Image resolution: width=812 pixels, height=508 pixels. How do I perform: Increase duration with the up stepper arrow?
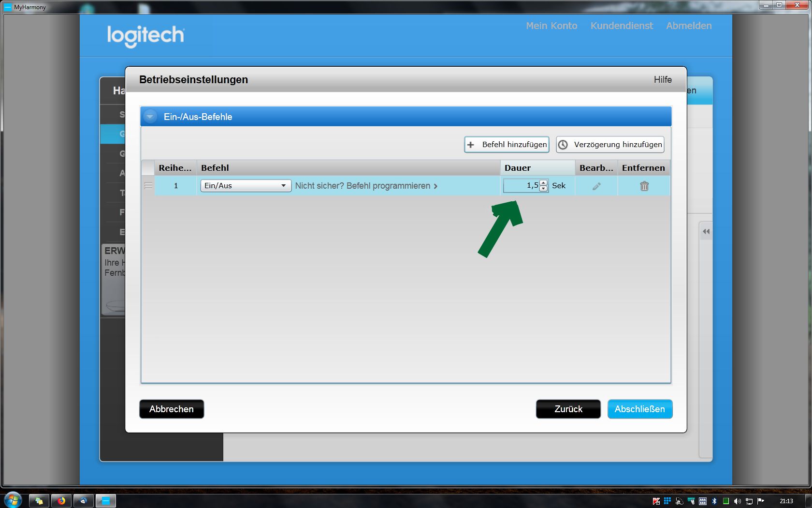click(544, 182)
